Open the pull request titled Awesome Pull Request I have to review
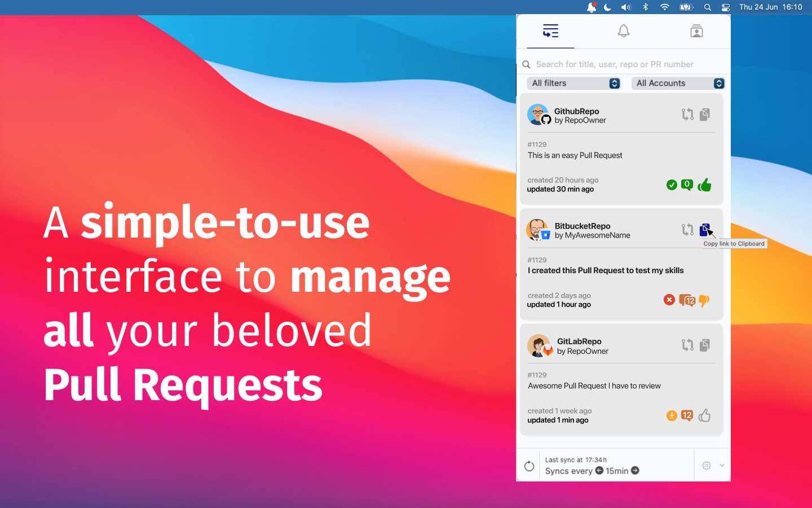This screenshot has height=508, width=812. [594, 386]
